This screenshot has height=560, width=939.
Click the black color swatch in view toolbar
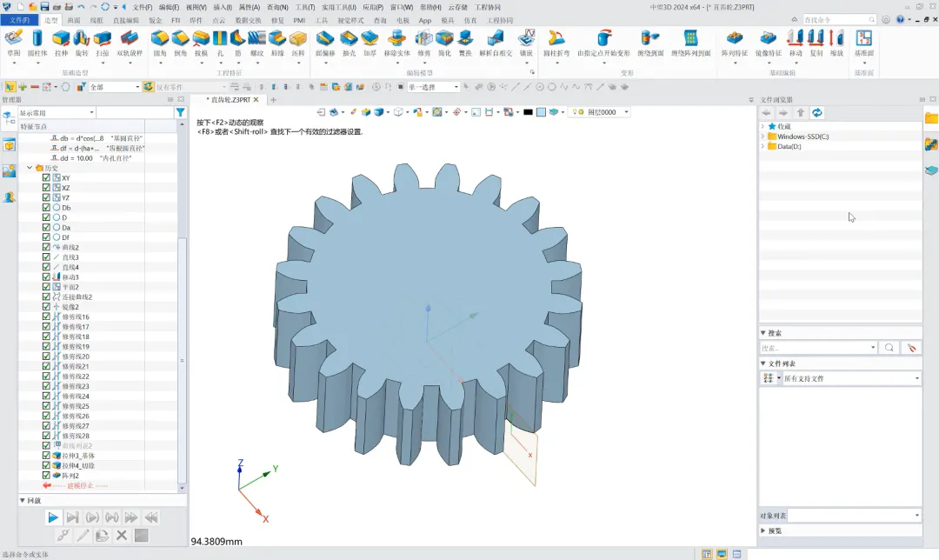pos(527,112)
